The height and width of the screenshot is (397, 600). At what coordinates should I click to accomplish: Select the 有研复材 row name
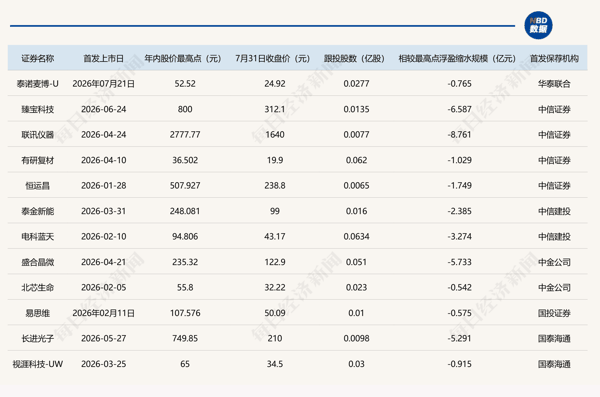pos(38,160)
